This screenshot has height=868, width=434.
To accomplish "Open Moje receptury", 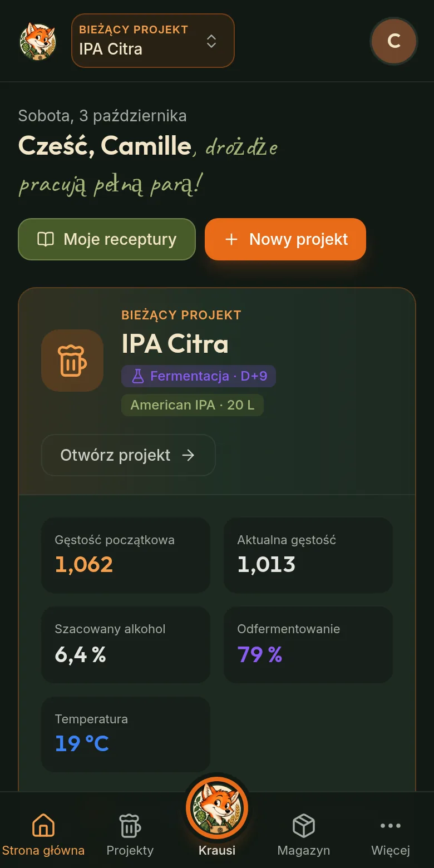I will click(x=107, y=239).
